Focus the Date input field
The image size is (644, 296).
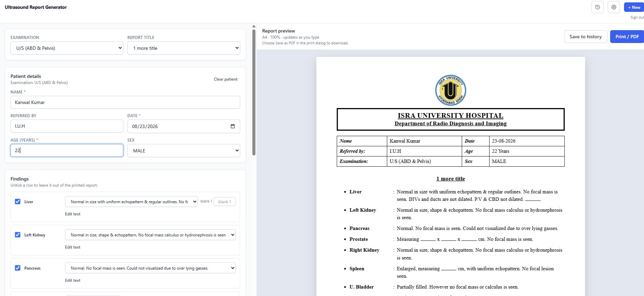(184, 126)
